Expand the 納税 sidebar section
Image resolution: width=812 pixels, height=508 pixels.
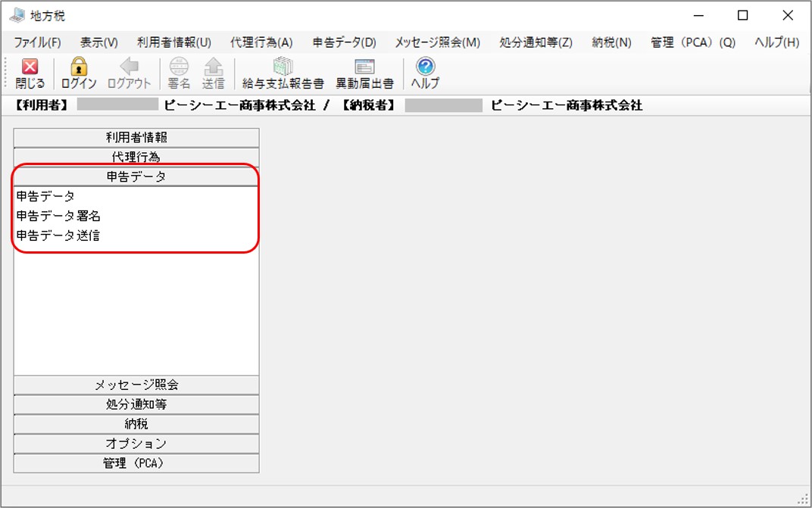(x=136, y=424)
